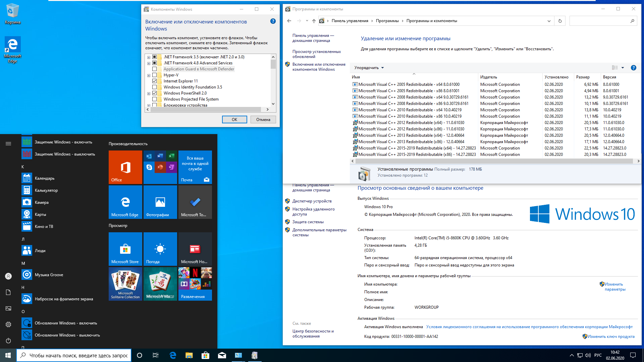Click the Office tile in Start menu

(x=125, y=167)
